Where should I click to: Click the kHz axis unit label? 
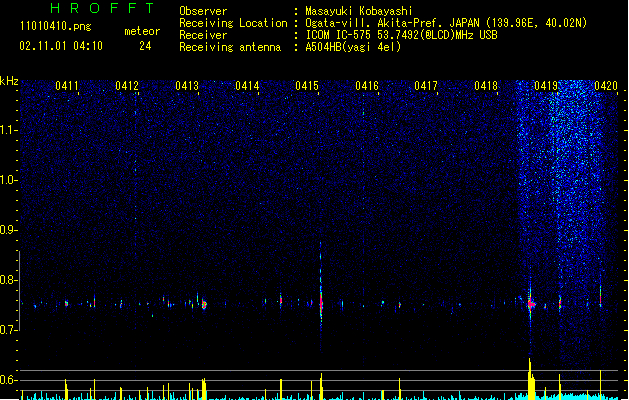click(9, 81)
